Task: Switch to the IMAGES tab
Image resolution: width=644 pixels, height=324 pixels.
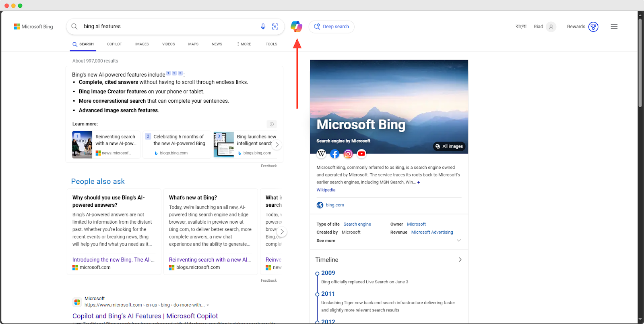Action: point(142,44)
